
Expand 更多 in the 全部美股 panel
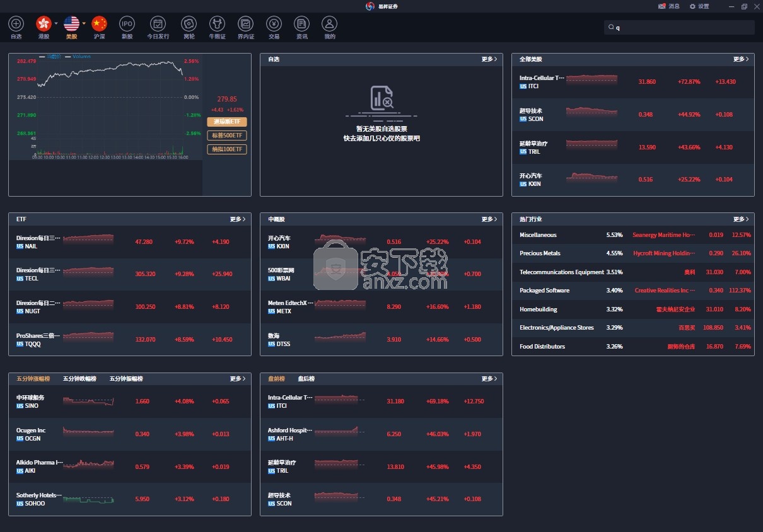(740, 59)
